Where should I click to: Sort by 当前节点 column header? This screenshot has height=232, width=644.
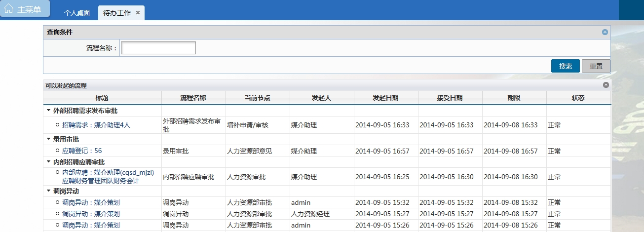258,98
